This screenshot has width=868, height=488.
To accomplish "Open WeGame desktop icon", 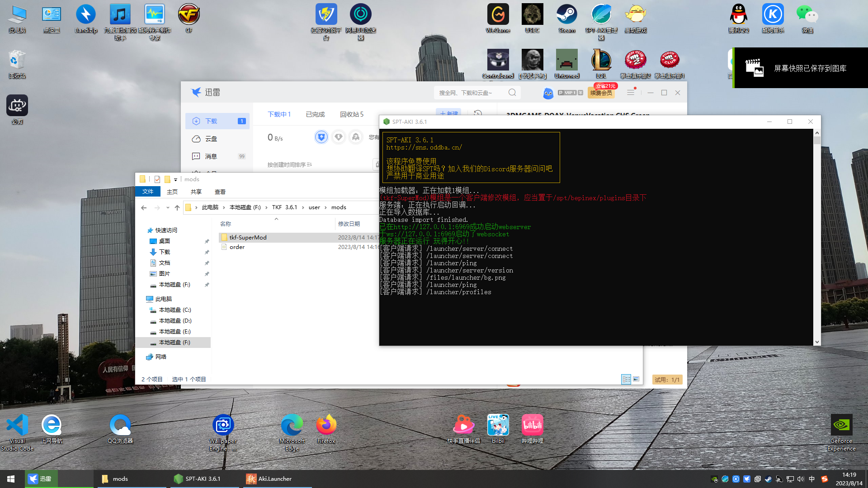I will click(x=498, y=19).
